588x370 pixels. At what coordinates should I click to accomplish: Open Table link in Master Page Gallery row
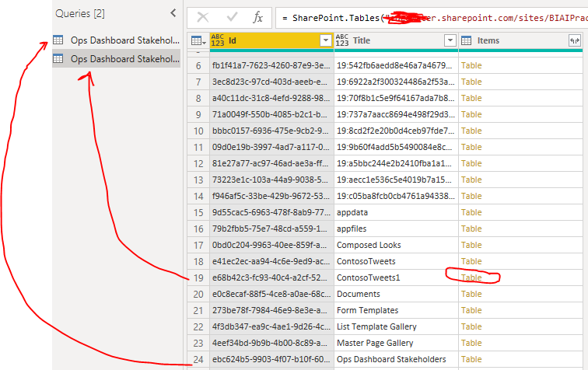(x=471, y=343)
